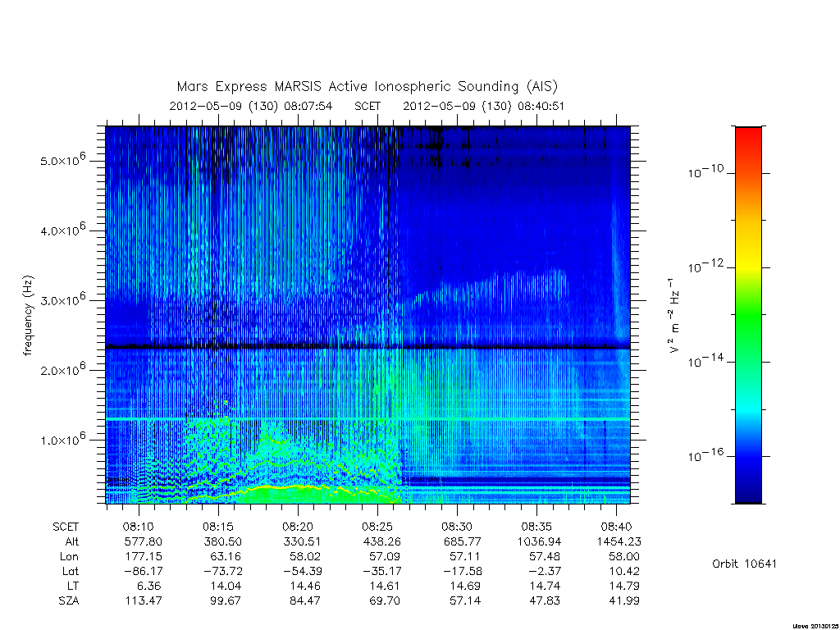Click the altitude value 330.51
840x630 pixels.
(x=304, y=541)
